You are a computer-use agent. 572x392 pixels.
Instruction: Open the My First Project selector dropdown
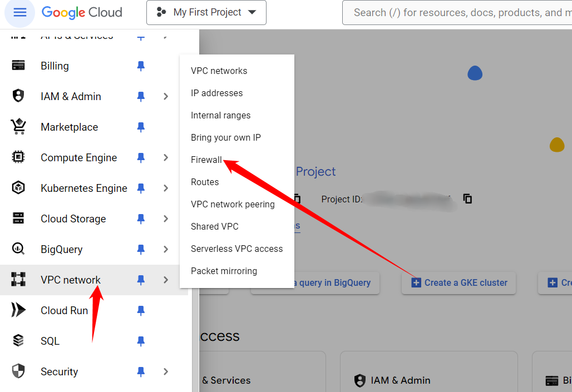click(206, 12)
